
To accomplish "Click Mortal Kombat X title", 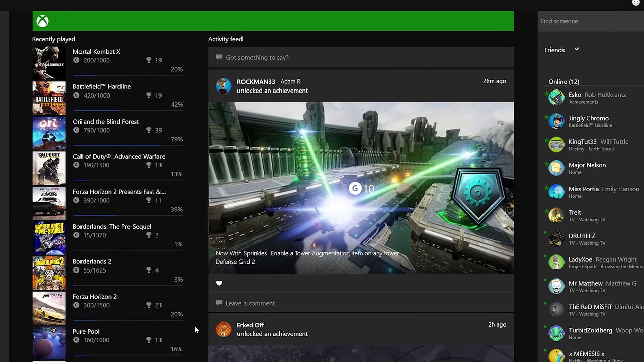I will coord(97,52).
